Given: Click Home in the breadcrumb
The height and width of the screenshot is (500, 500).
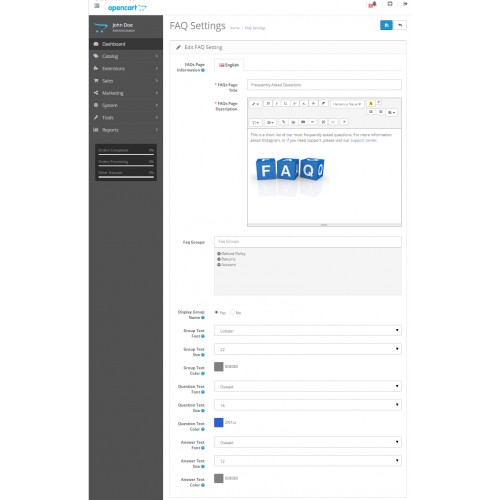Looking at the screenshot, I should point(234,28).
